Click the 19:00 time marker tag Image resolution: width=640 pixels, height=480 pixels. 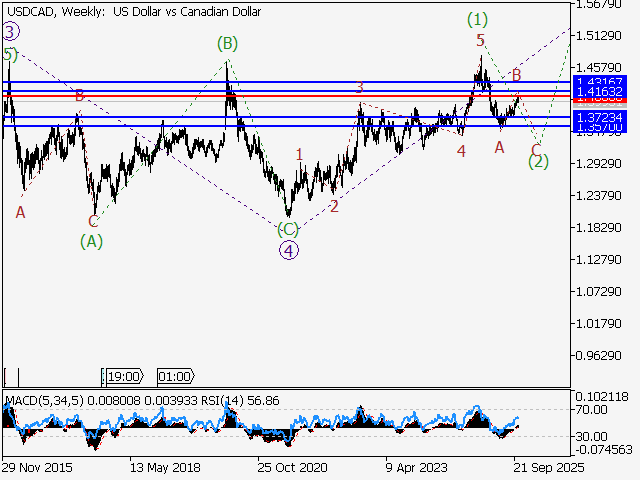(x=123, y=377)
